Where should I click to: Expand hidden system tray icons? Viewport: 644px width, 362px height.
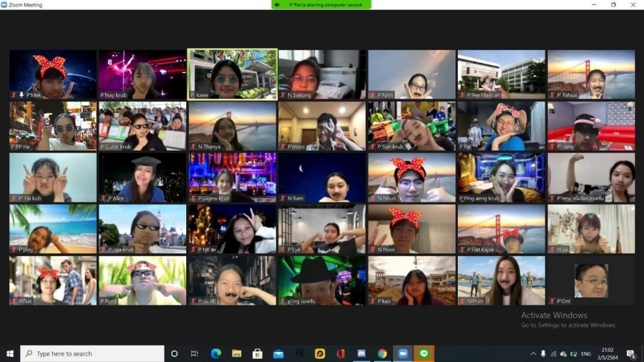pos(533,354)
